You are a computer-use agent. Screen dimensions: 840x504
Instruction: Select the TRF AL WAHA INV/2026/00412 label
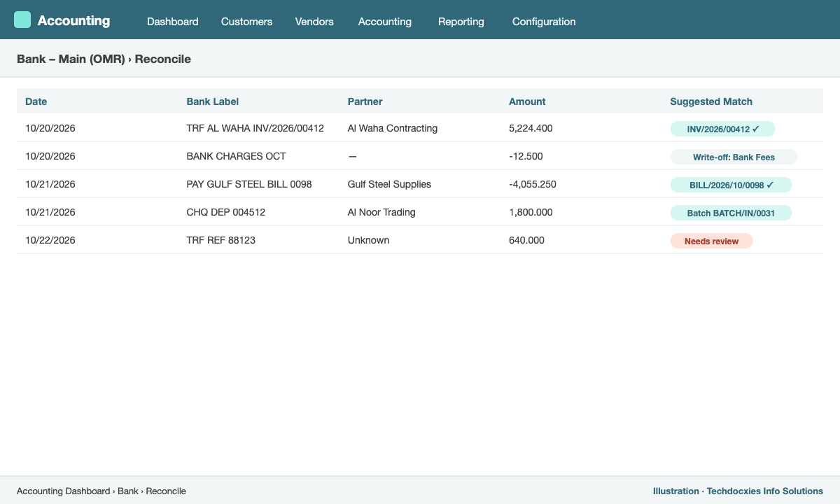(255, 128)
